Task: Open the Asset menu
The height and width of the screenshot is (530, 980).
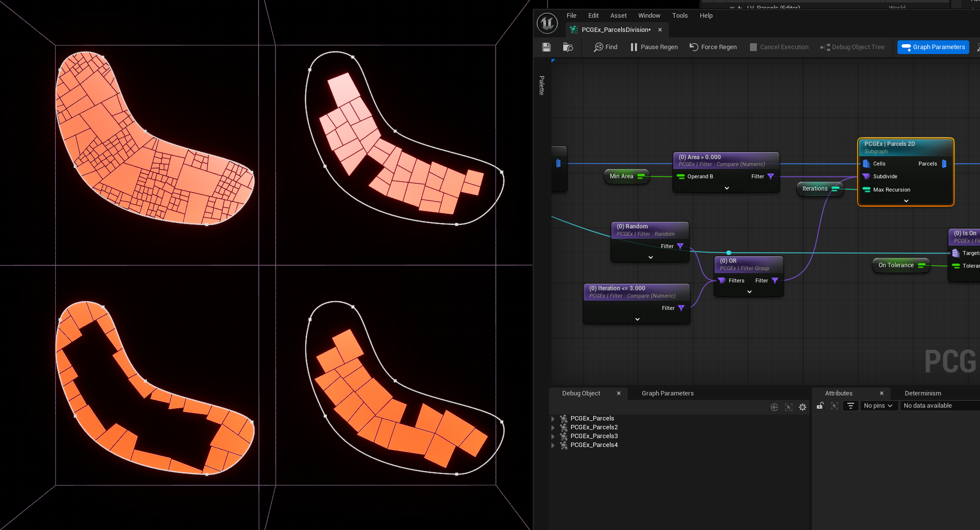Action: 618,16
